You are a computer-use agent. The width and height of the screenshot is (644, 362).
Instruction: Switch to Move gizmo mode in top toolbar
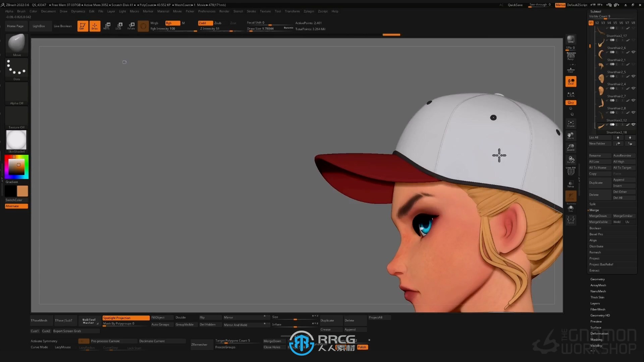click(x=107, y=26)
